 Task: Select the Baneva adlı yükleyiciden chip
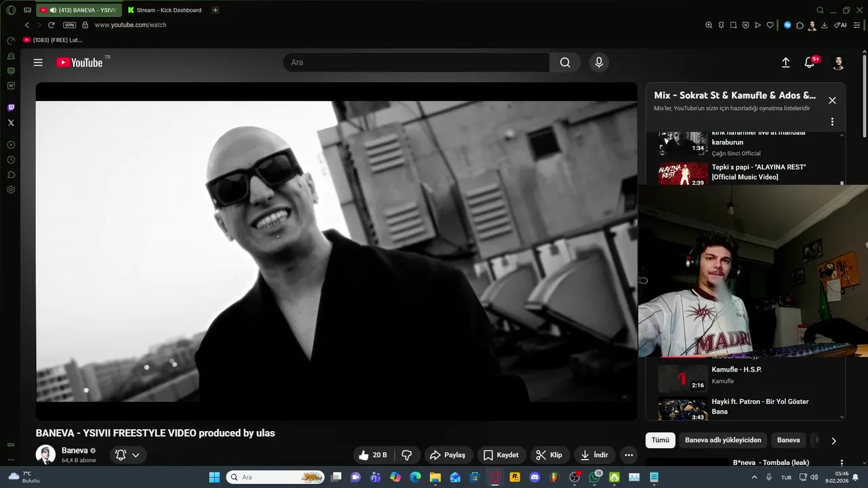723,440
